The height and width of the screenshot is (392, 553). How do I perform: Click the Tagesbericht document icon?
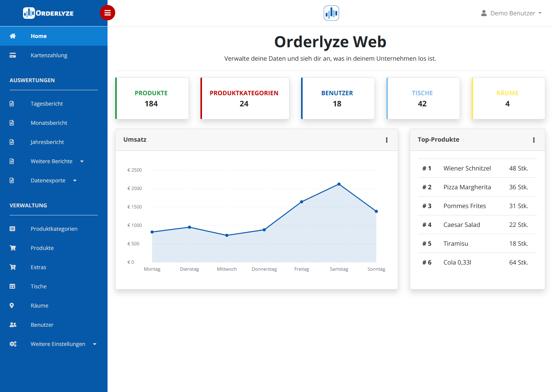coord(12,104)
